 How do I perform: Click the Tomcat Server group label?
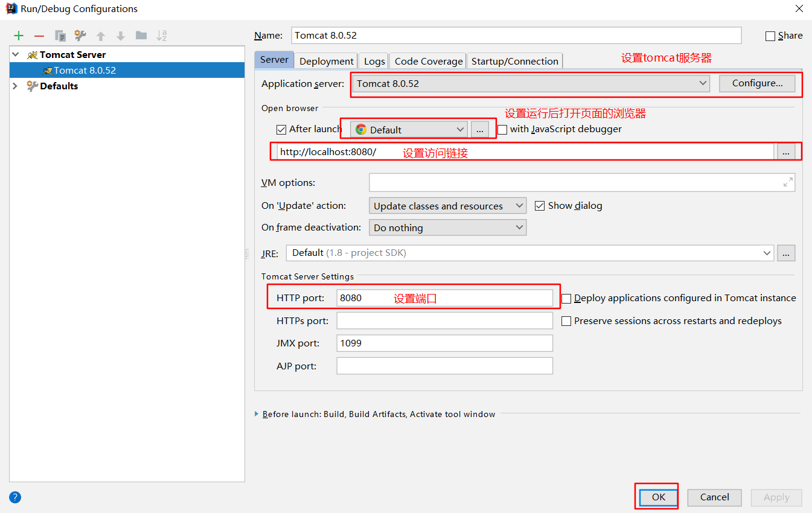click(x=72, y=54)
